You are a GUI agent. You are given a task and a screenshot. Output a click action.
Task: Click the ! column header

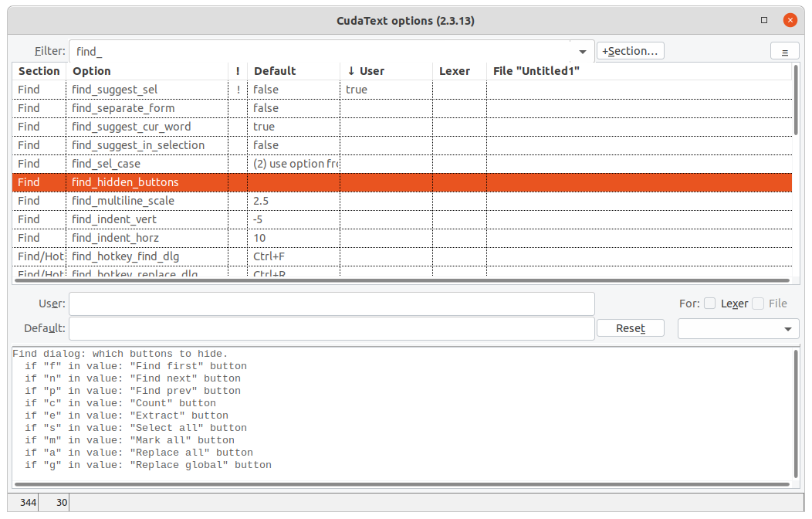238,71
